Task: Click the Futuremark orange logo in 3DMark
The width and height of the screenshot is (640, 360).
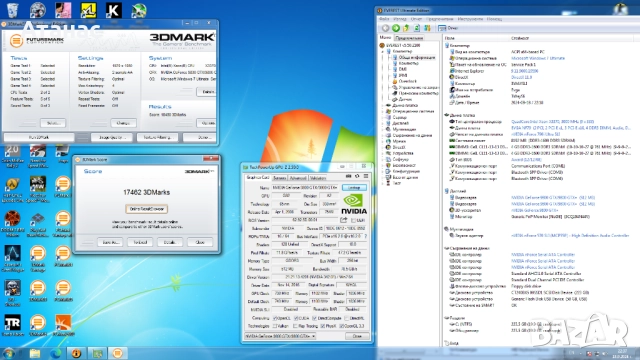Action: [x=16, y=40]
